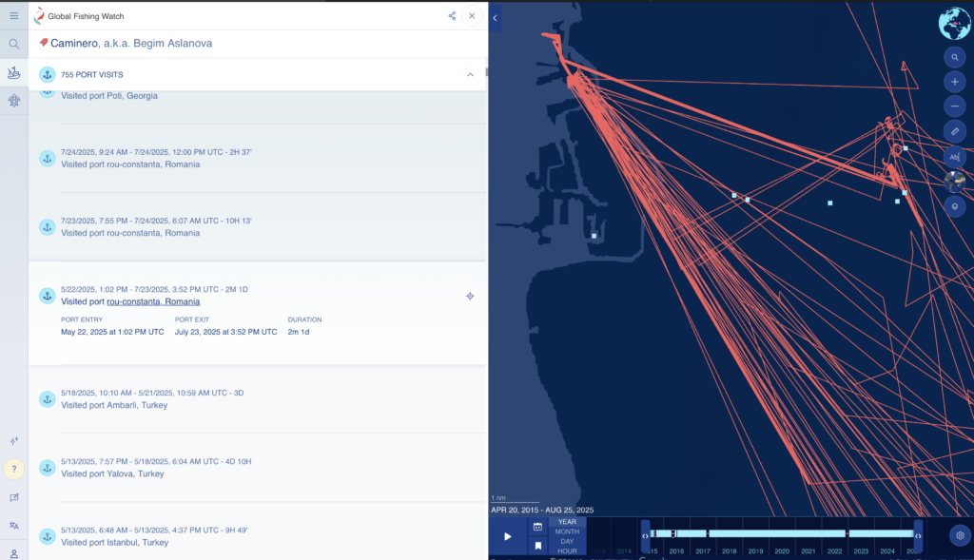
Task: Expand the 7/23/2025 7:55 PM Constanta visit
Action: click(x=257, y=226)
